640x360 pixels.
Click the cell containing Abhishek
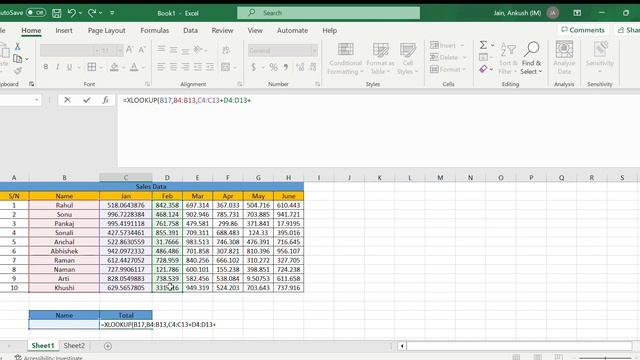64,251
